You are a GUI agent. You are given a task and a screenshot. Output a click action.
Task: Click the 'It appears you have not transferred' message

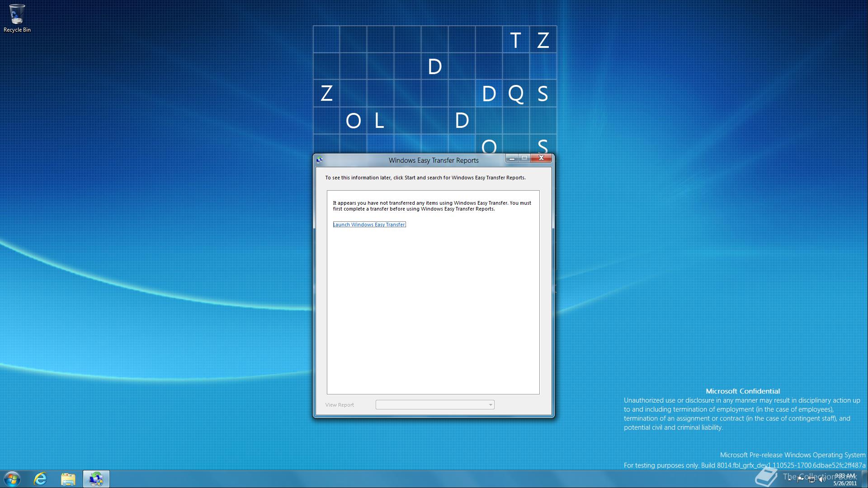click(x=432, y=206)
